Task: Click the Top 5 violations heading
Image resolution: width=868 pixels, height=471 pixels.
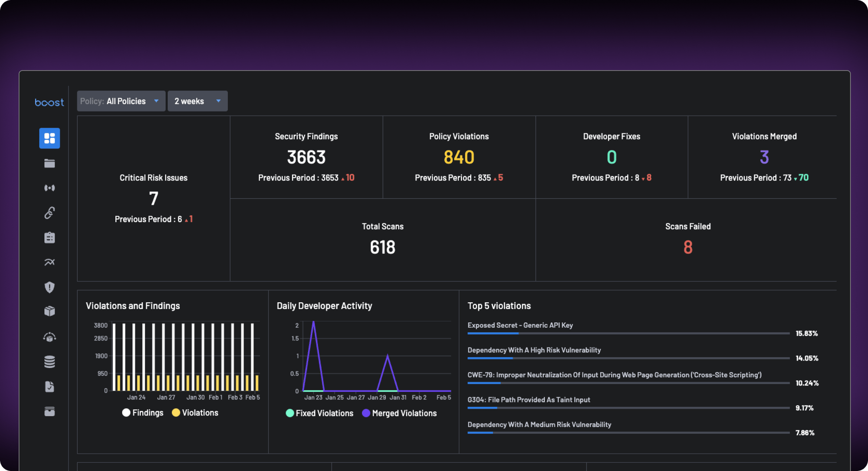Action: (499, 306)
